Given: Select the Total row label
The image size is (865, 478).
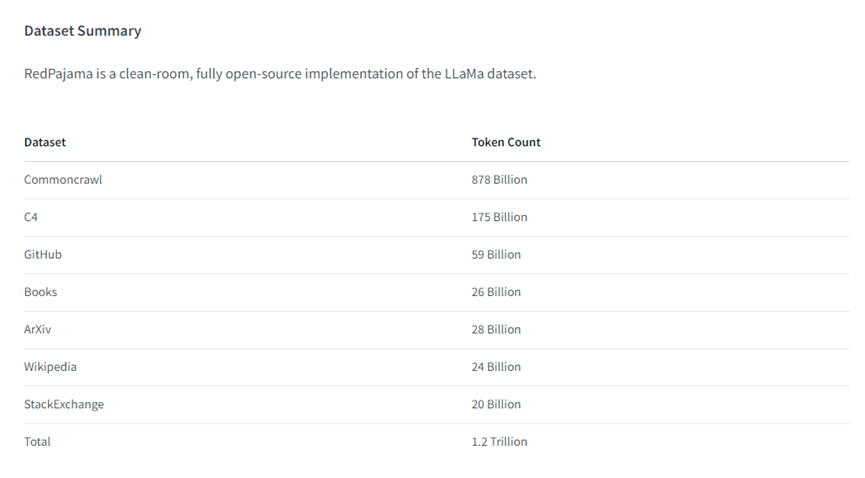Looking at the screenshot, I should tap(38, 442).
